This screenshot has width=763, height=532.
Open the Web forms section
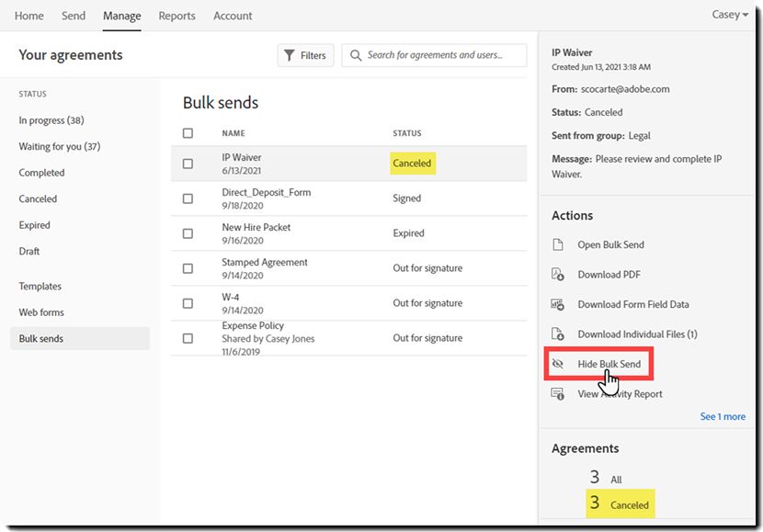pos(41,312)
